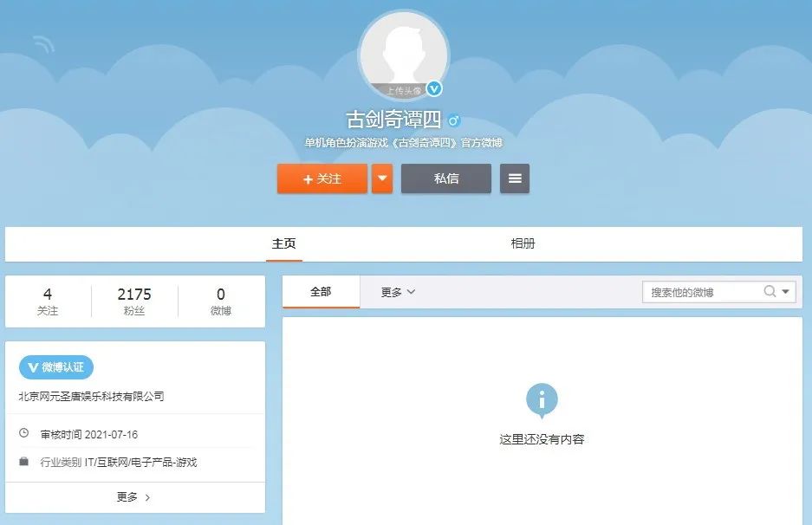Click the 私信 message button
Image resolution: width=812 pixels, height=525 pixels.
tap(445, 179)
